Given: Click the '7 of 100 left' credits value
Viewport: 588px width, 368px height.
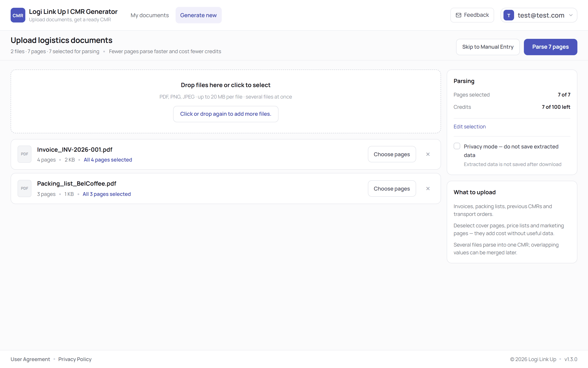Looking at the screenshot, I should pyautogui.click(x=556, y=107).
